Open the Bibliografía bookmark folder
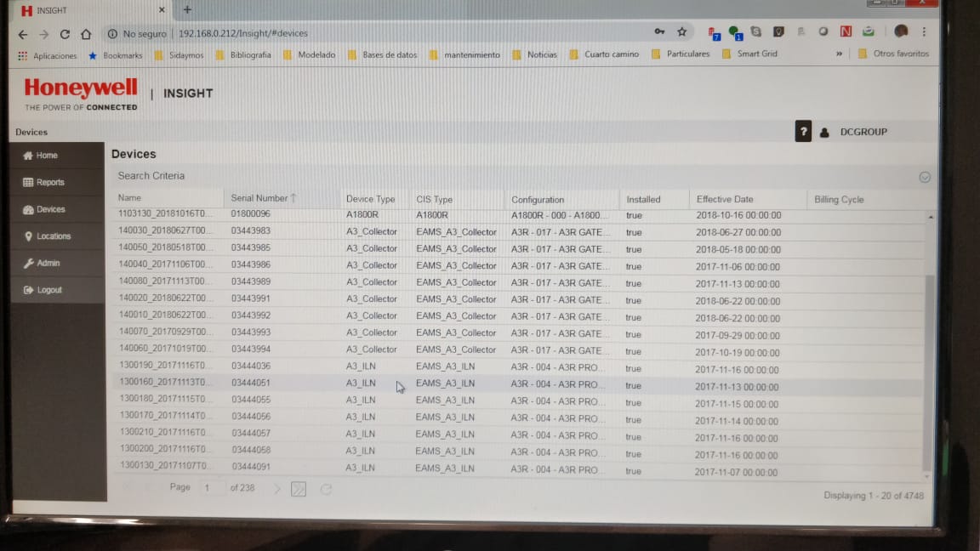 (x=243, y=55)
